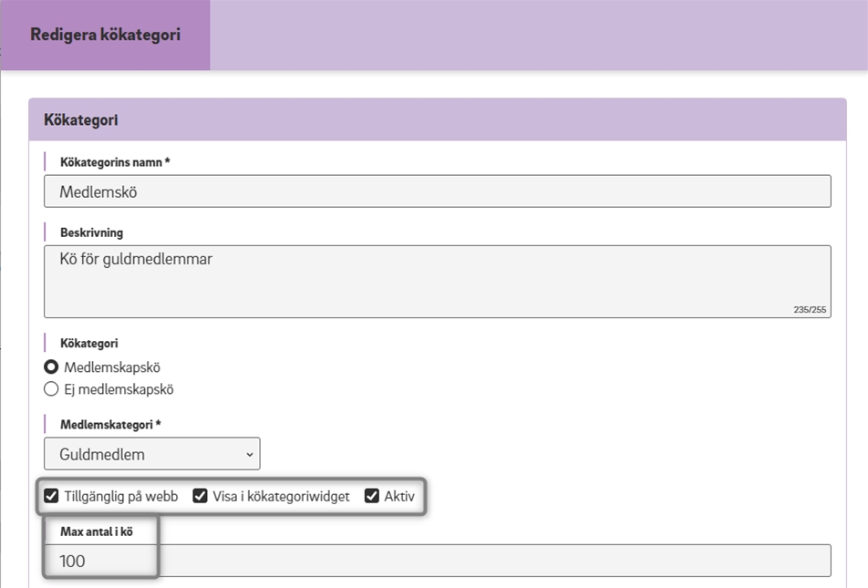Click the Max antal i kö field
Viewport: 868px width, 588px height.
point(437,561)
